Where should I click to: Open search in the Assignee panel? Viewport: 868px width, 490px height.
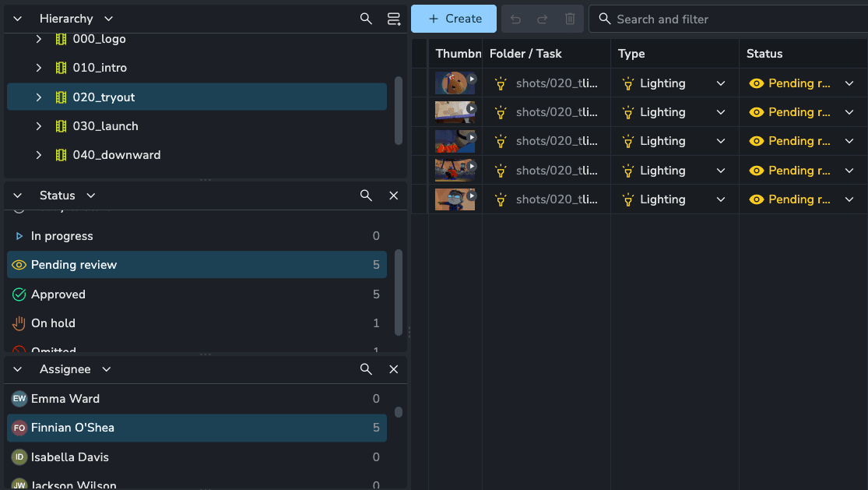[366, 369]
